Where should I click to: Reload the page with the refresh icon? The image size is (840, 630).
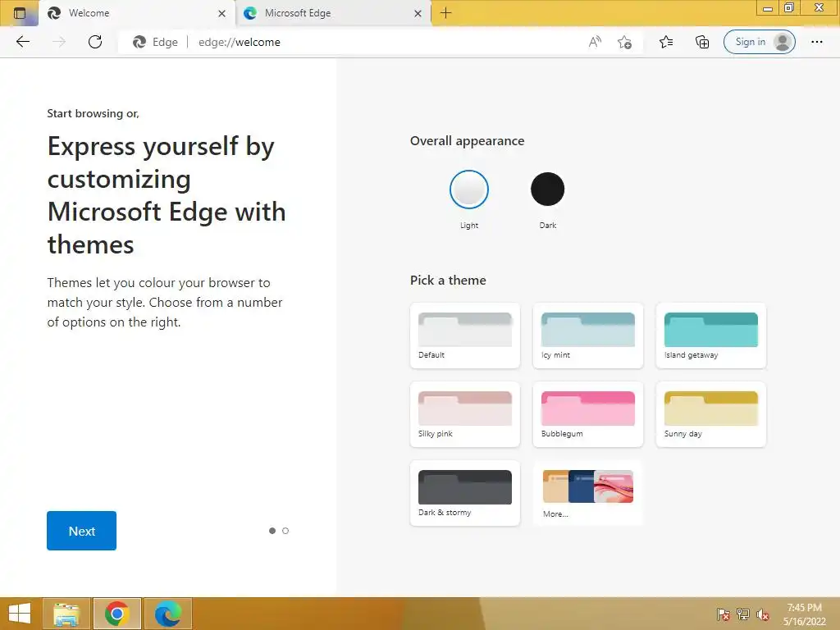point(95,42)
